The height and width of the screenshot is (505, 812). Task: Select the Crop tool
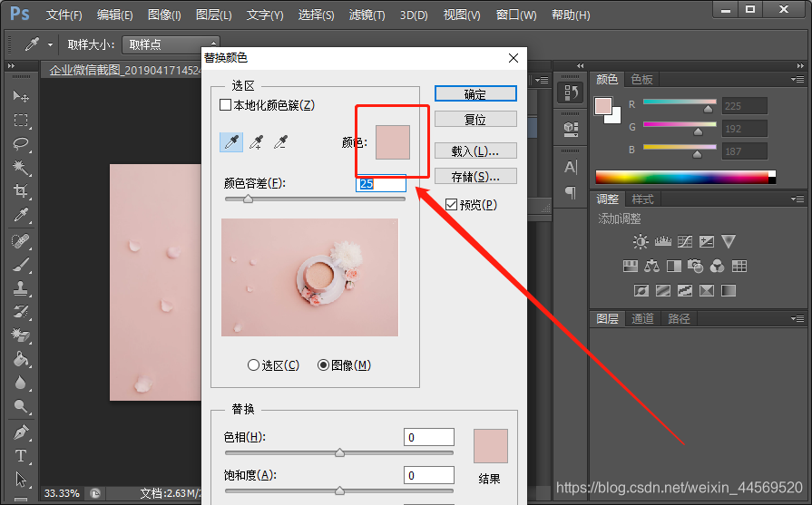click(21, 190)
